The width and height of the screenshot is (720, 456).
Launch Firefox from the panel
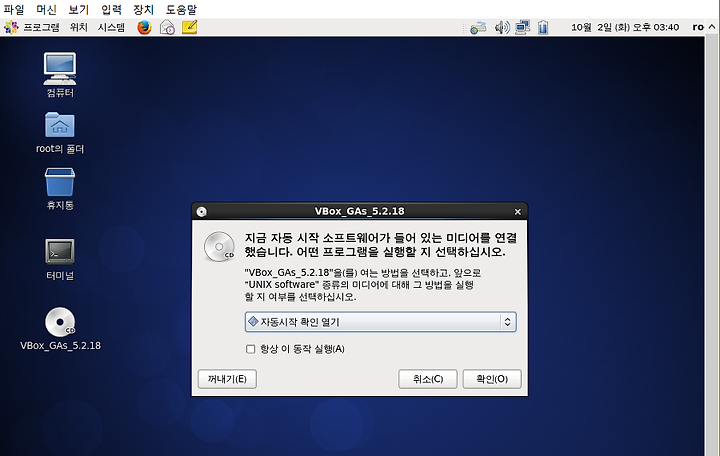[144, 28]
